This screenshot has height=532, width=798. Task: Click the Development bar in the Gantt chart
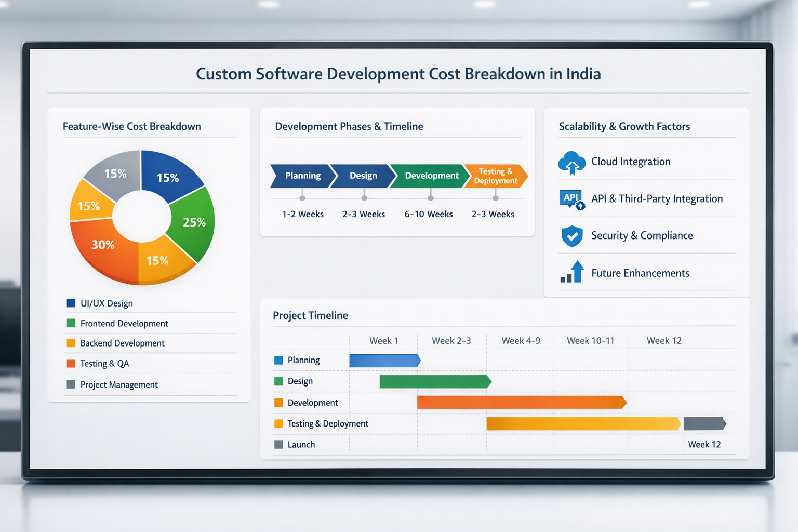[520, 402]
